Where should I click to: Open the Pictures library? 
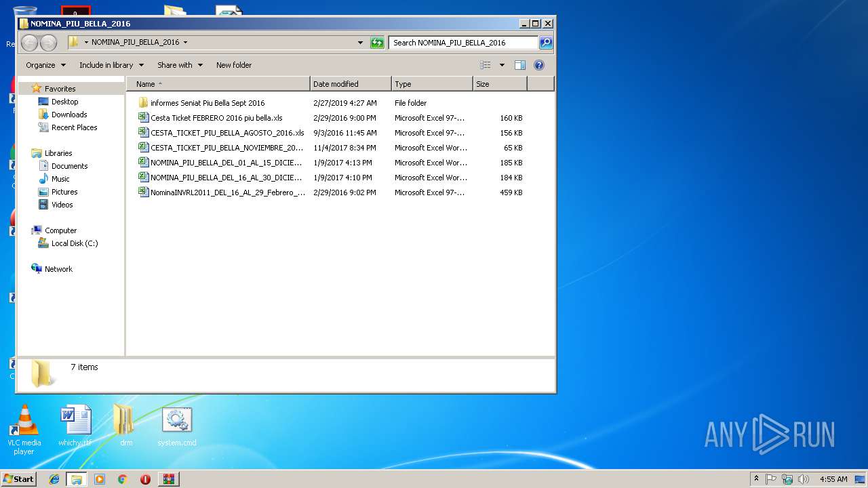click(x=64, y=192)
